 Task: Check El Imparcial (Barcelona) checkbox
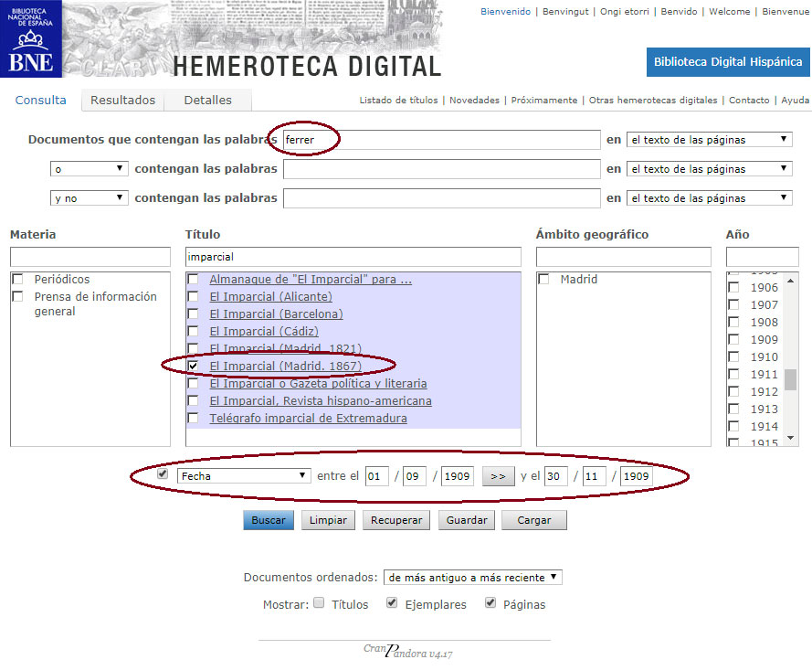tap(193, 314)
